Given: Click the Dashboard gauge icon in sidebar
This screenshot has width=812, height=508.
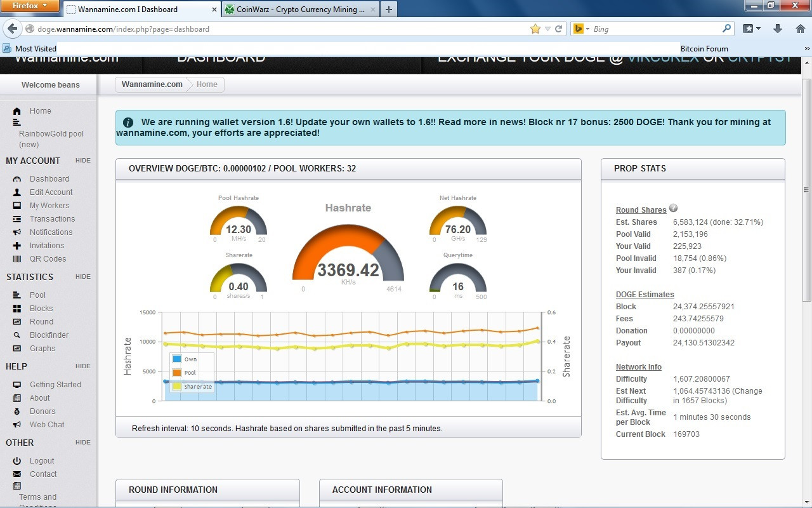Looking at the screenshot, I should click(x=16, y=179).
